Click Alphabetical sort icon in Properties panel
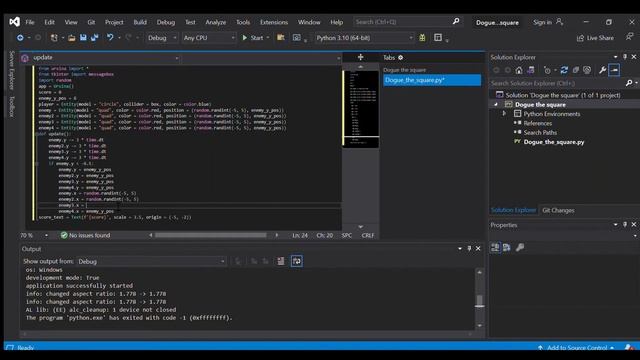The image size is (640, 360). 507,247
